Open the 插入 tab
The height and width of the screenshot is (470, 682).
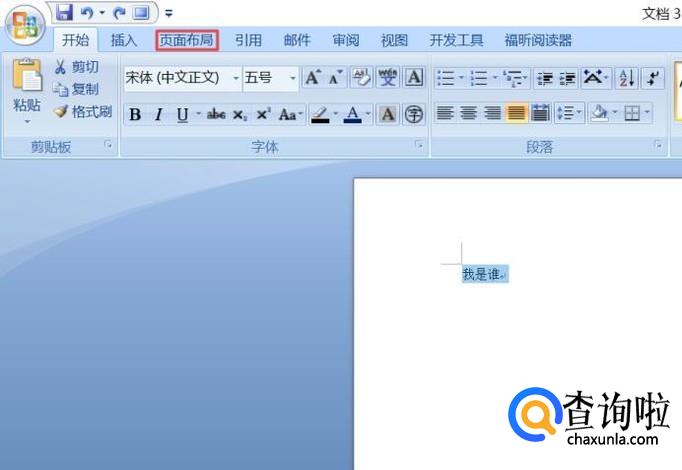(124, 40)
